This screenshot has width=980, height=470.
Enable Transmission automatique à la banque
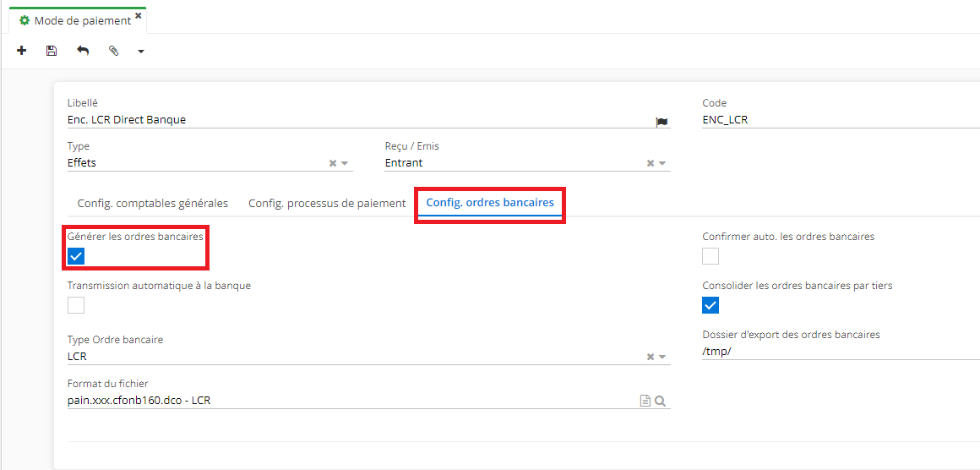coord(76,305)
